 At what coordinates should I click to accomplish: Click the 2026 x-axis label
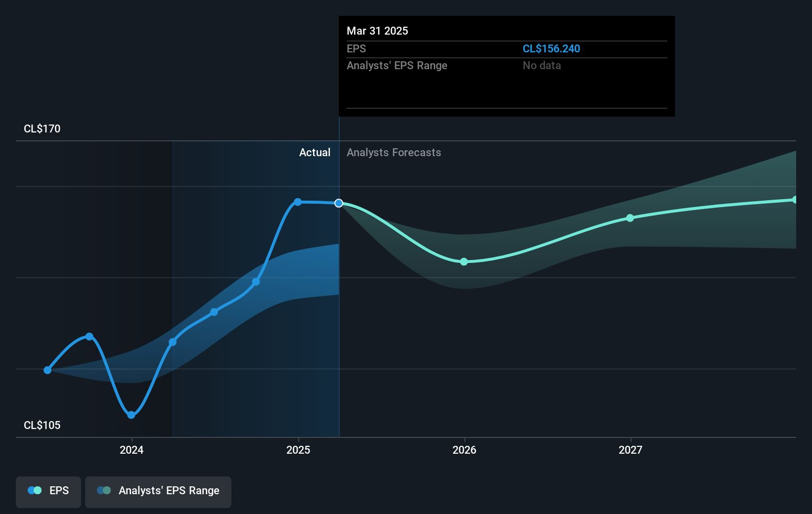click(464, 450)
